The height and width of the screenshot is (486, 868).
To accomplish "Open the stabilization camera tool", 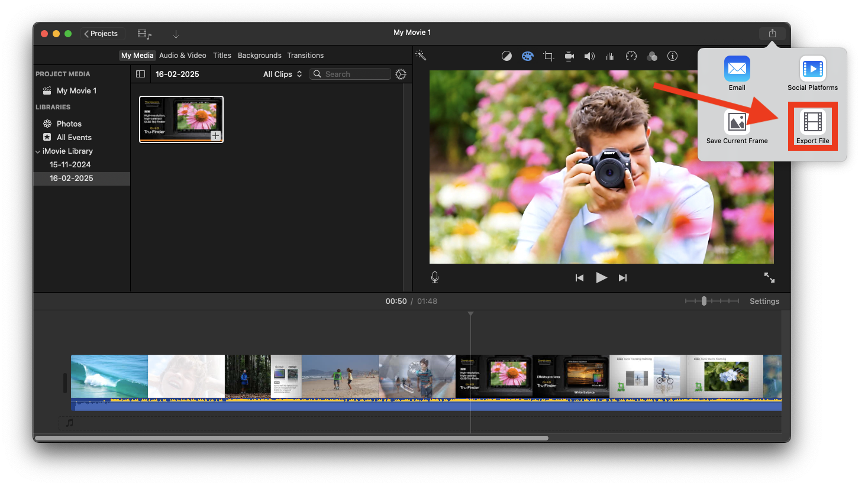I will 569,56.
